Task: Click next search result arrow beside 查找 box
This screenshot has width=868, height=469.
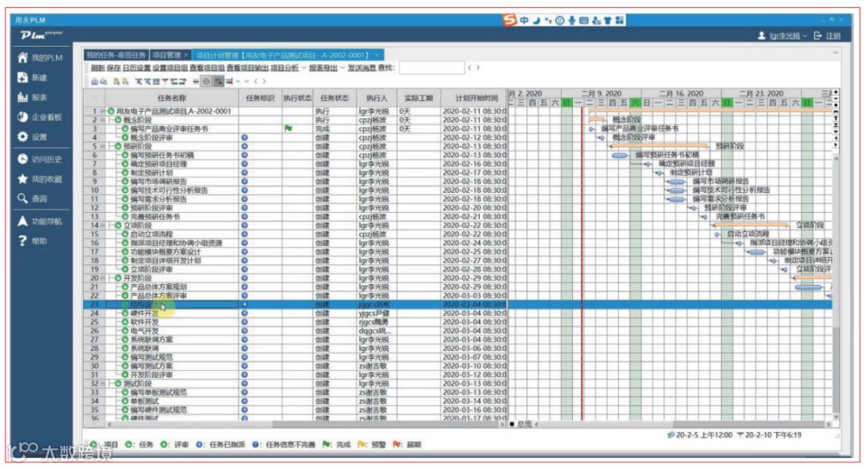Action: coord(478,67)
